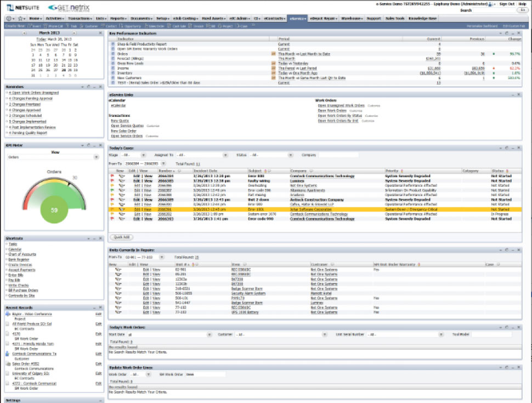Screen dimensions: 532x403
Task: Open Work Order dropdown in Update Work Order Lines
Action: coord(148,374)
